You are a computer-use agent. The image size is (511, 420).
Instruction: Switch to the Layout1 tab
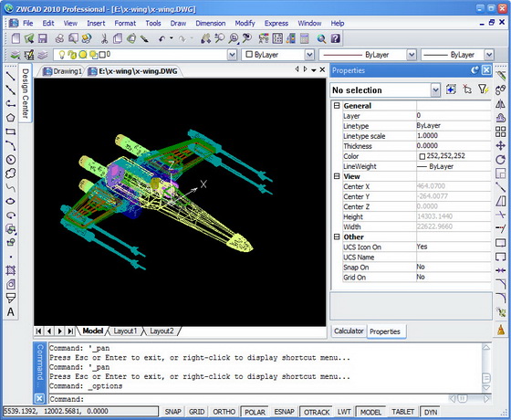point(125,331)
